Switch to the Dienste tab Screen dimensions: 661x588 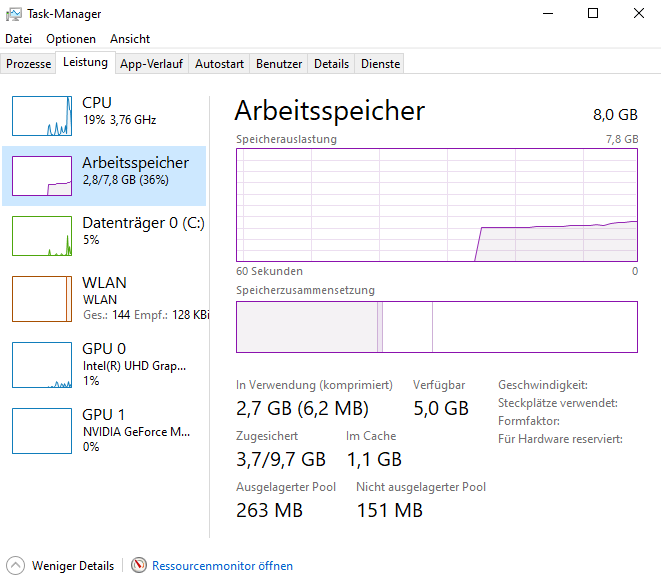coord(380,64)
